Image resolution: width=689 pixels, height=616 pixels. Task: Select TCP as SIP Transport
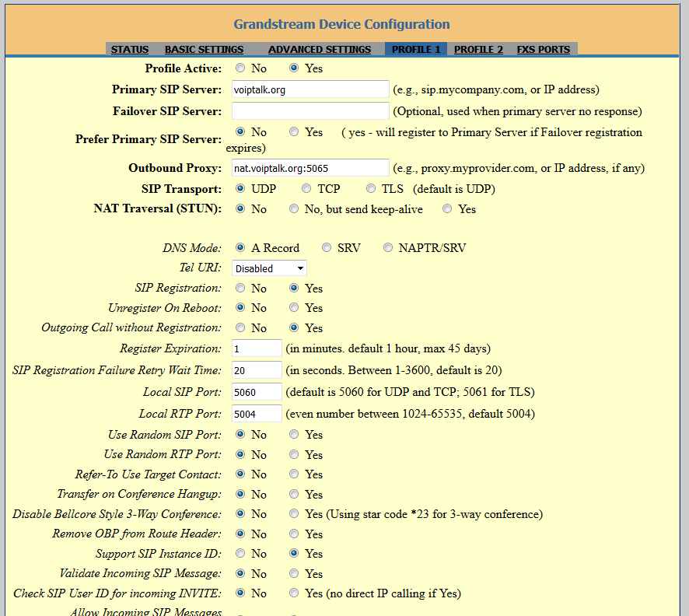306,188
